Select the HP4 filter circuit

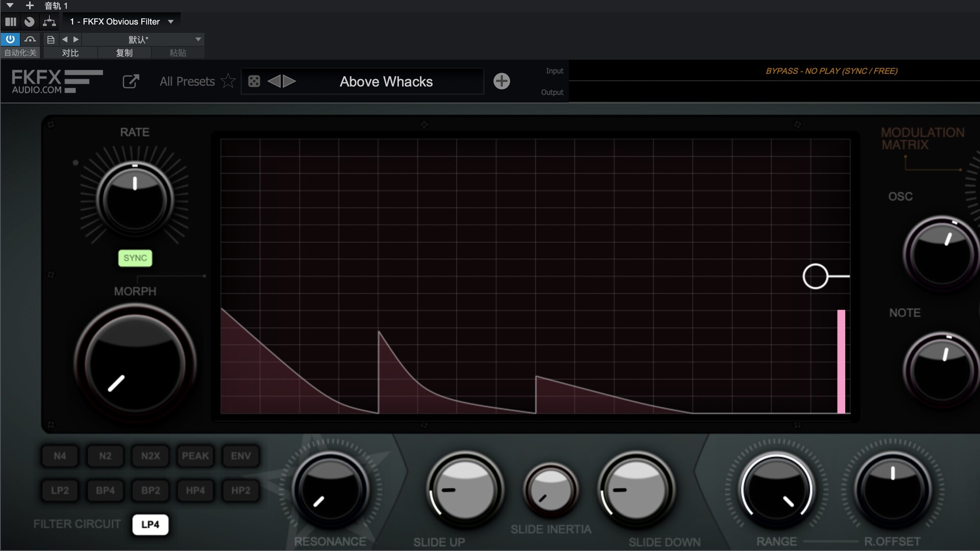pos(195,490)
